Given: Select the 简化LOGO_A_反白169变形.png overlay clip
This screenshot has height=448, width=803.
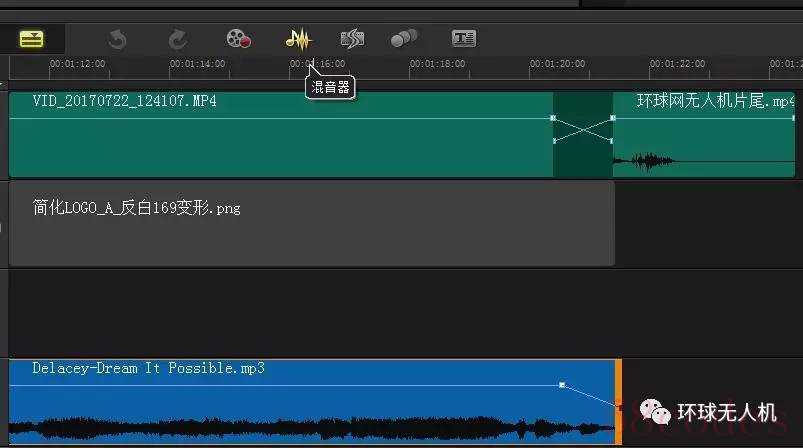Looking at the screenshot, I should point(312,223).
